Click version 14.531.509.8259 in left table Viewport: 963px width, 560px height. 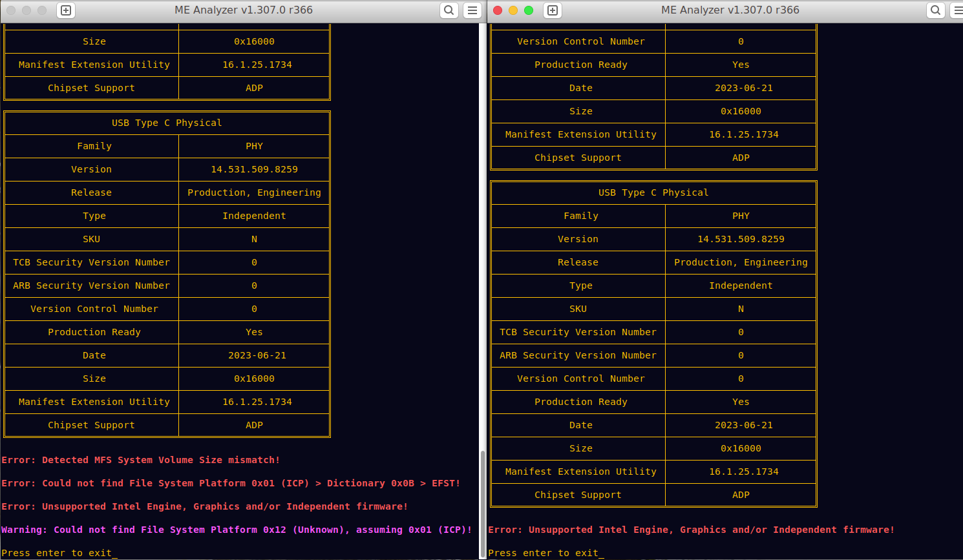pos(254,169)
